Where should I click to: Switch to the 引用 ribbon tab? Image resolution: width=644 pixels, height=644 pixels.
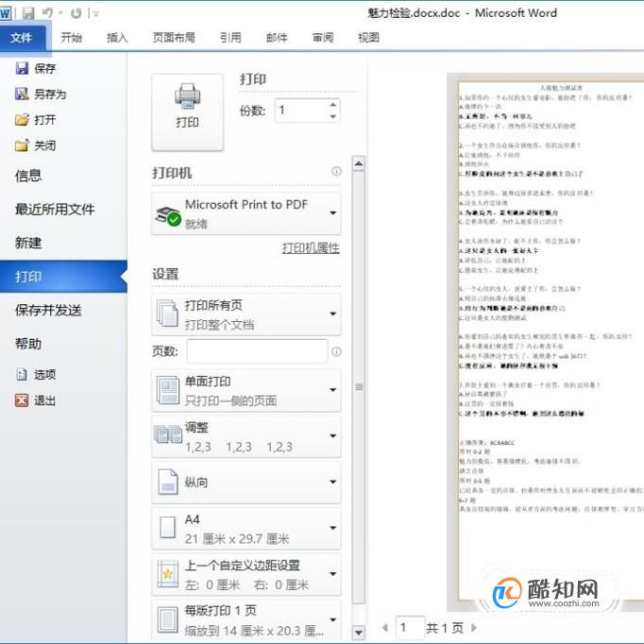pos(230,38)
